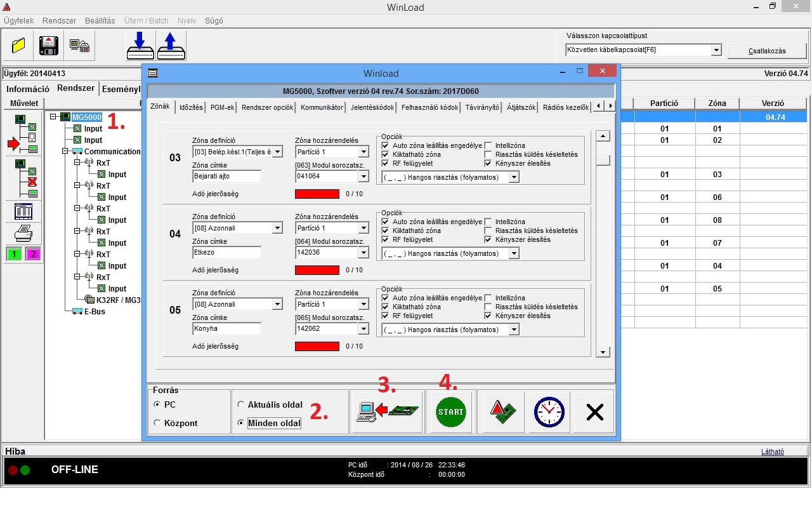
Task: Select the MG5000 root node
Action: coord(87,117)
